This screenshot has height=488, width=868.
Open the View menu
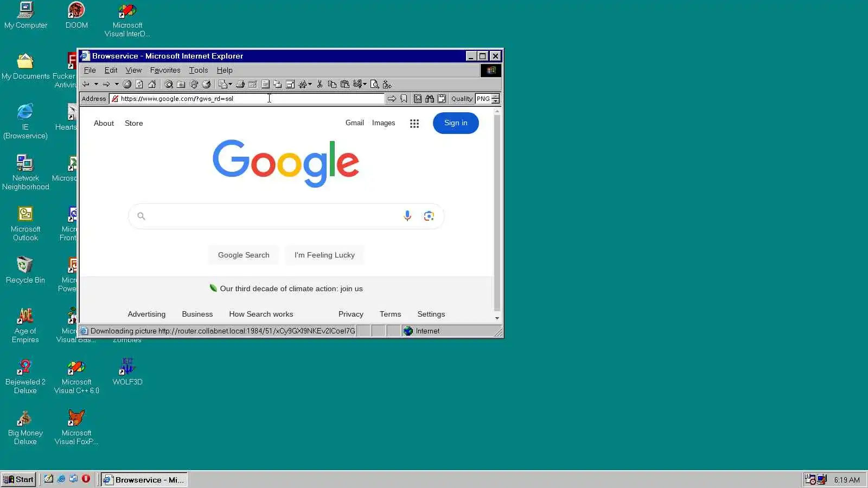pos(133,70)
